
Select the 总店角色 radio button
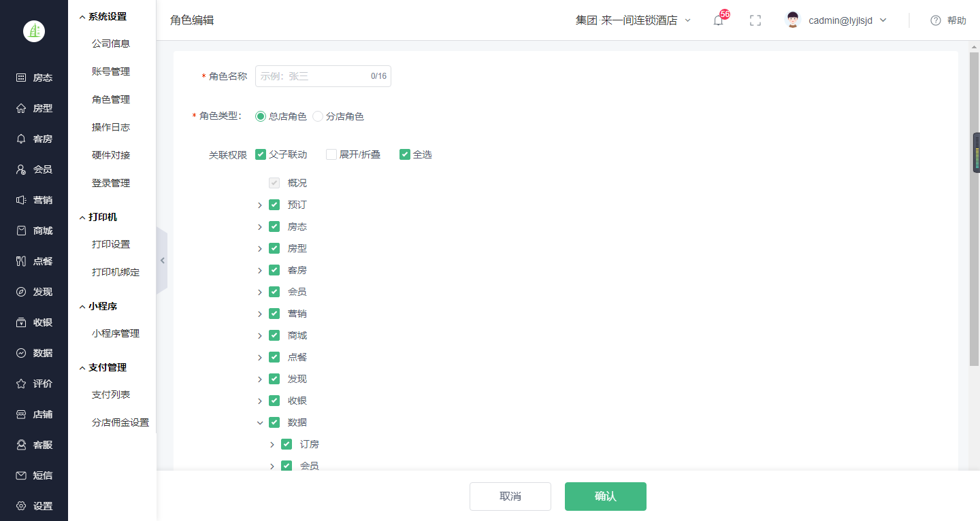(x=261, y=116)
